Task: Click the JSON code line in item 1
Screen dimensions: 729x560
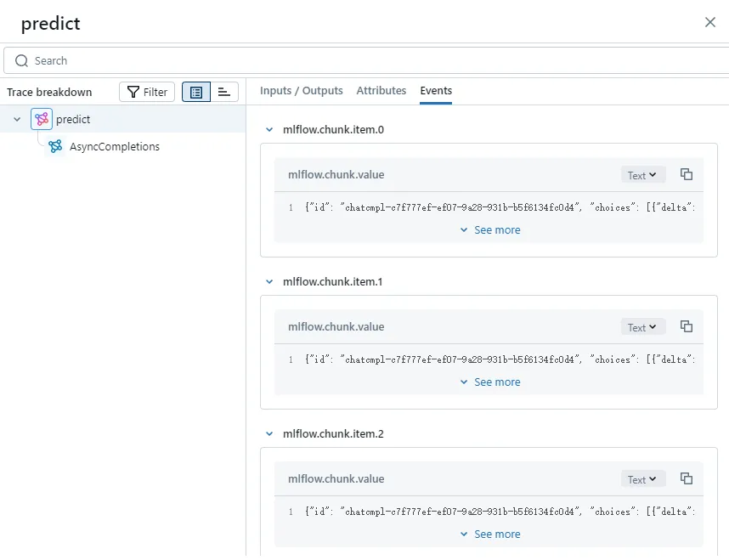Action: click(x=500, y=359)
